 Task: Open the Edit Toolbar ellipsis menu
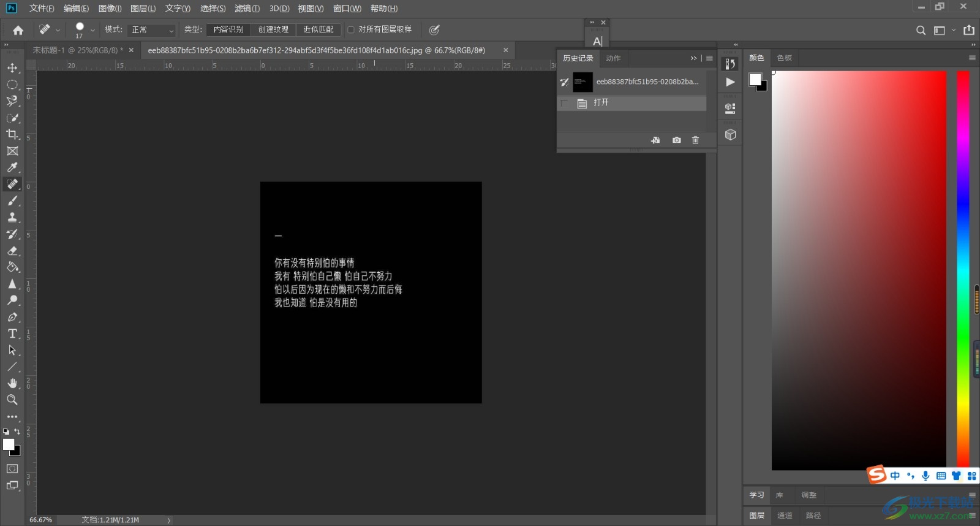coord(12,416)
